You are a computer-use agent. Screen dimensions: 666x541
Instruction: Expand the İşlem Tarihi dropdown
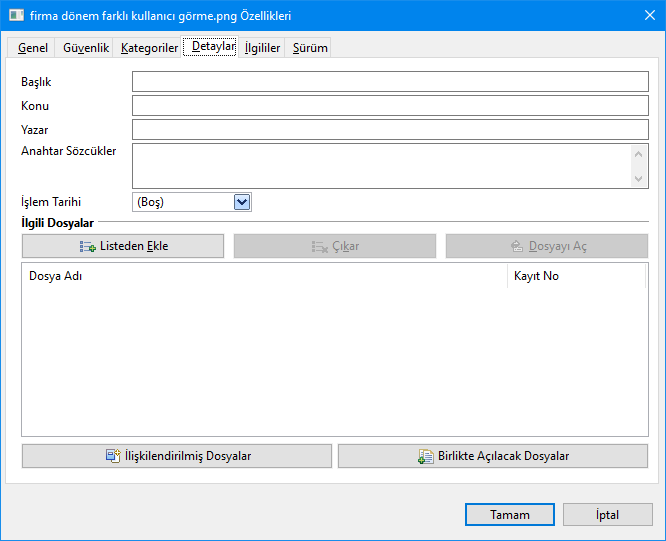(x=241, y=202)
